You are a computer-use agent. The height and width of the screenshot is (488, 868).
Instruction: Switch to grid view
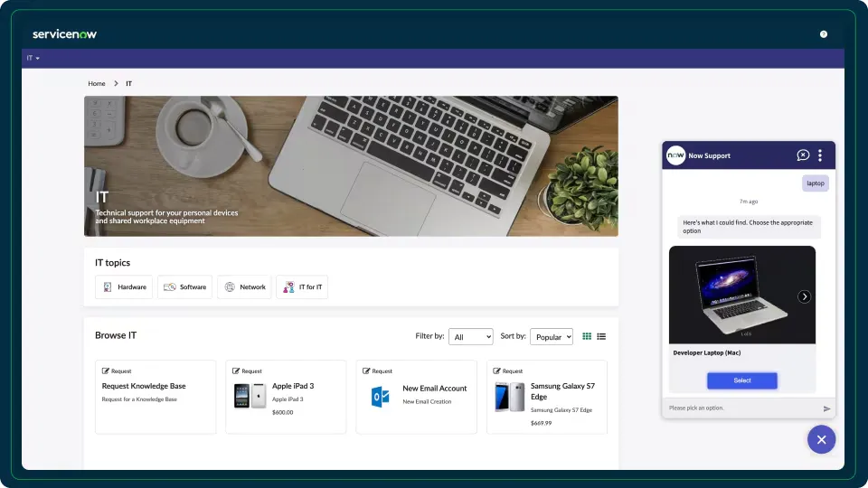tap(587, 336)
